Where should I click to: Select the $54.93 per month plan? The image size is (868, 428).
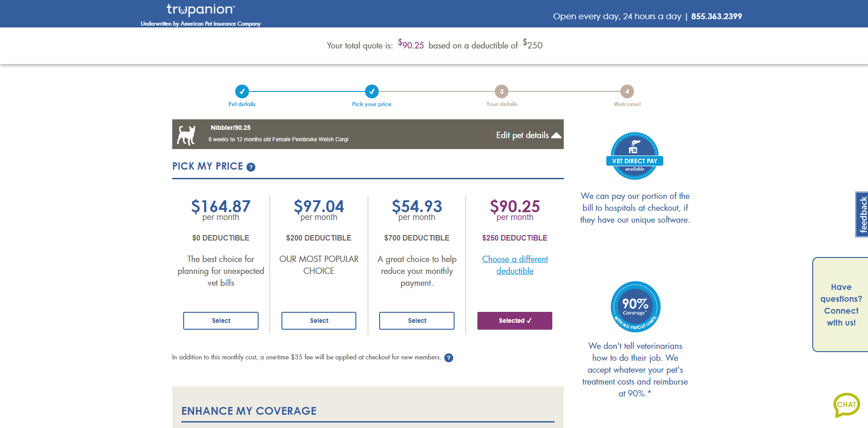416,321
